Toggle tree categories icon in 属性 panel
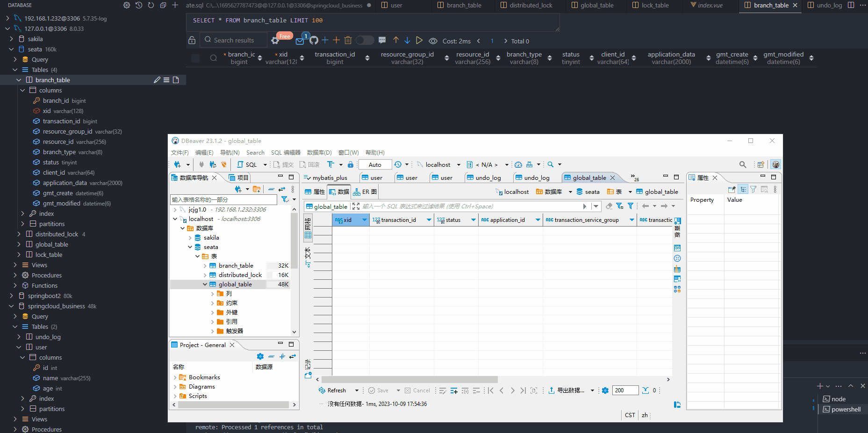 743,189
